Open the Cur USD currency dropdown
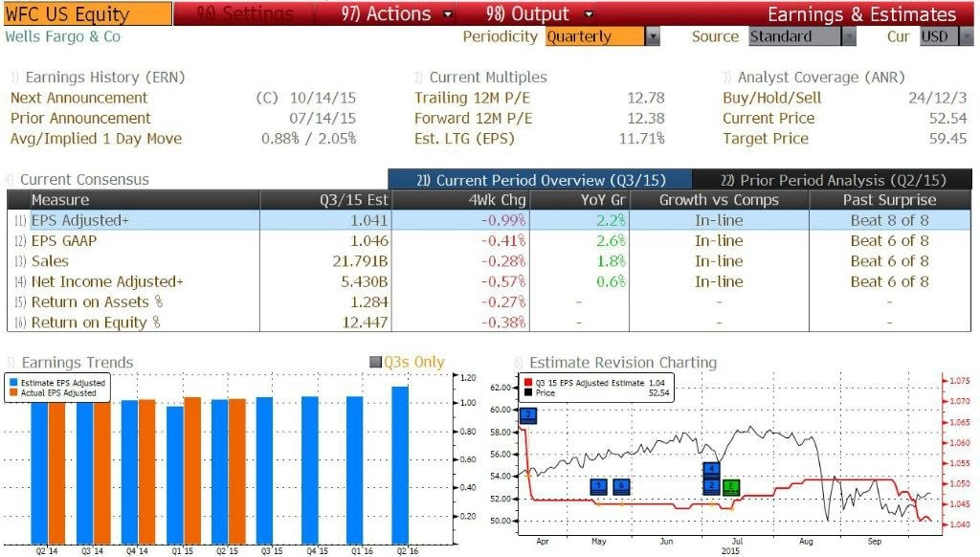The width and height of the screenshot is (980, 557). click(947, 36)
